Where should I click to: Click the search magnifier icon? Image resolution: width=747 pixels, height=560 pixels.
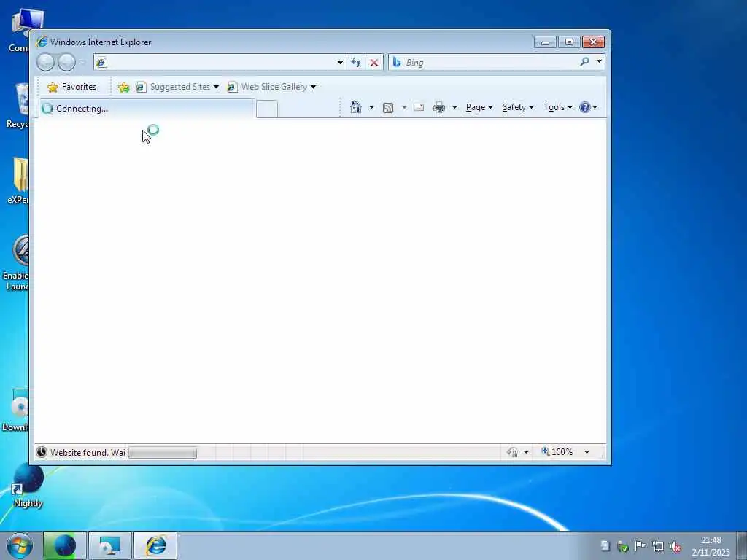[x=584, y=61]
